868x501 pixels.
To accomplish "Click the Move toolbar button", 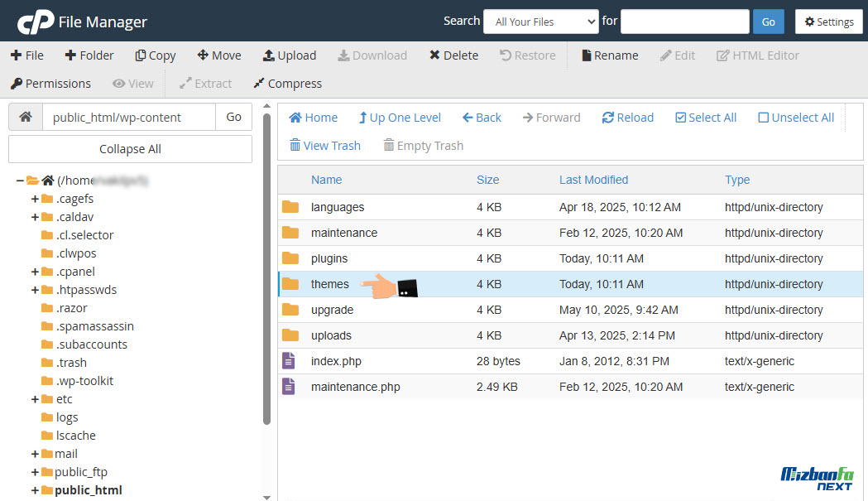I will point(219,55).
